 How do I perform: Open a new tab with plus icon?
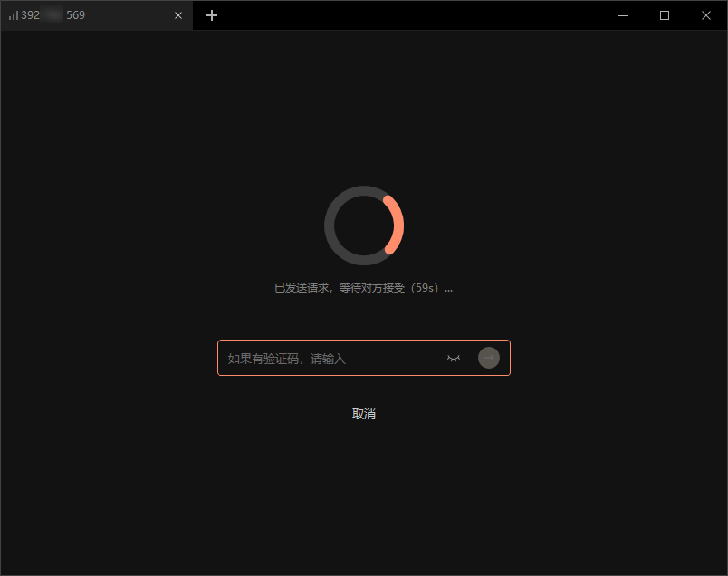212,15
